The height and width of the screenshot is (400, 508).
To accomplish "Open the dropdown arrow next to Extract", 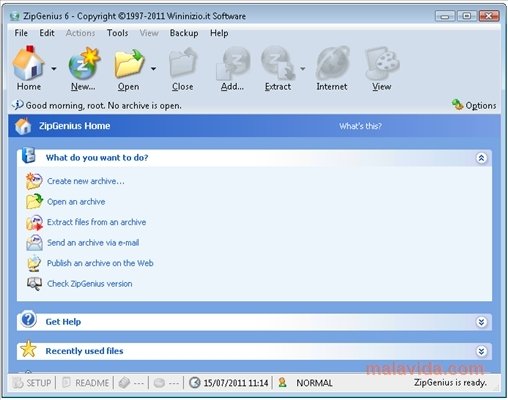I will (303, 69).
